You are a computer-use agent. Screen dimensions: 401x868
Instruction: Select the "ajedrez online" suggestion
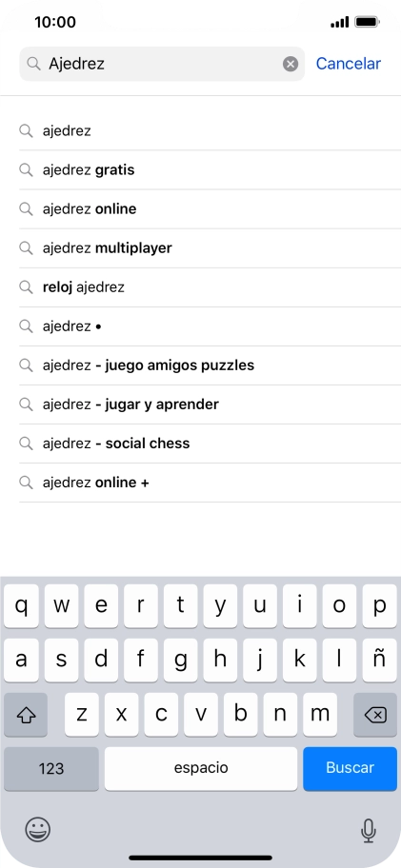pyautogui.click(x=210, y=208)
